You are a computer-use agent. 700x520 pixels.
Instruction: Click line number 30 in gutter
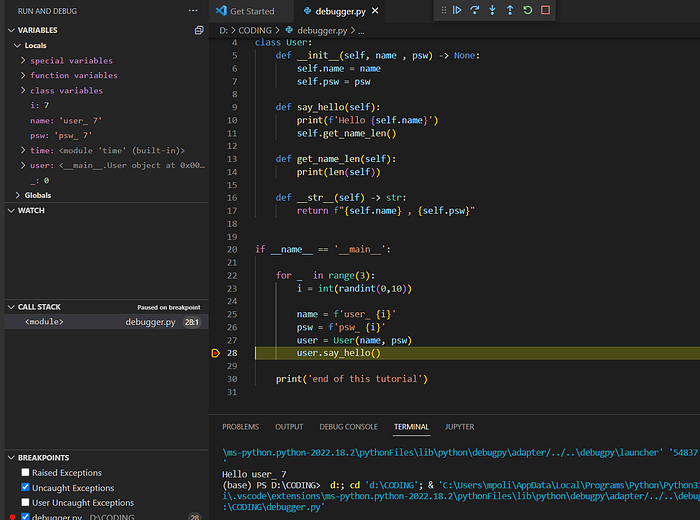tap(232, 379)
